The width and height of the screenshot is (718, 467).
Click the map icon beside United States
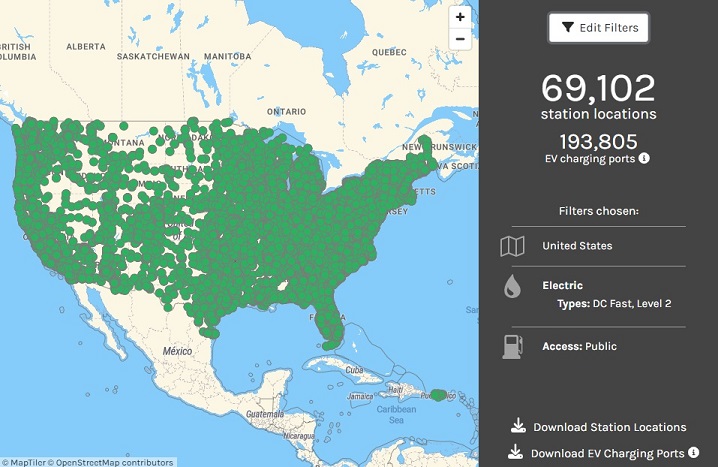tap(512, 246)
